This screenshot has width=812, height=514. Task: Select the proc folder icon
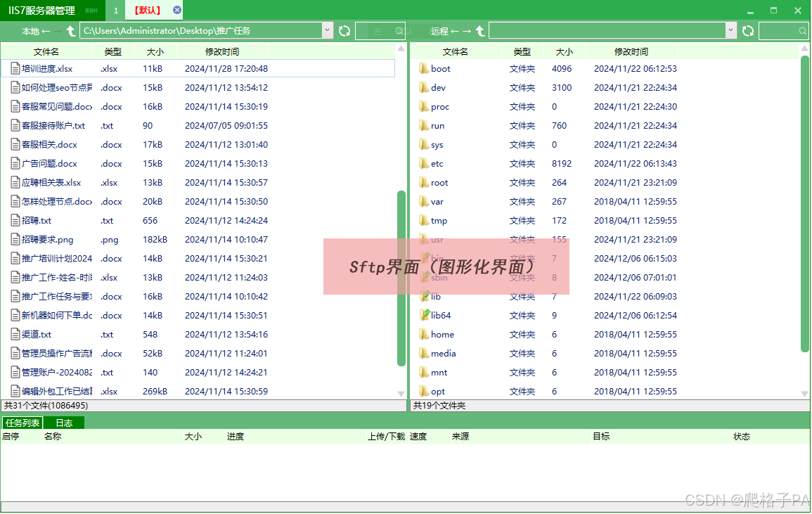point(424,106)
